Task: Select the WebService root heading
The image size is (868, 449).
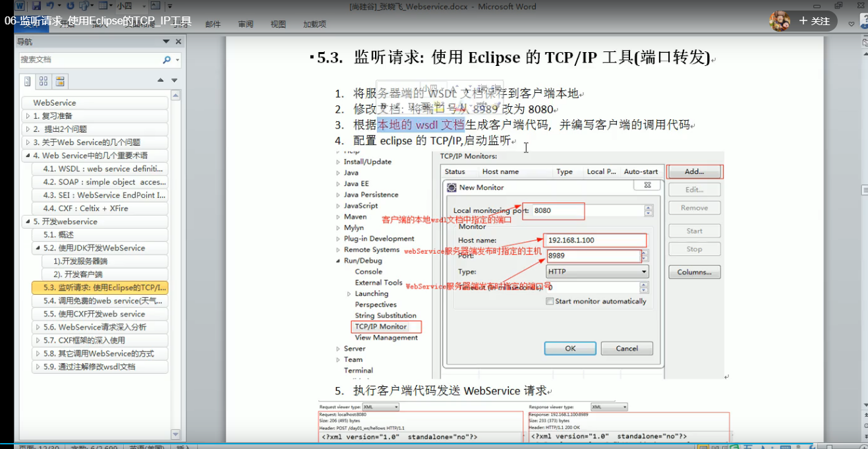Action: click(x=95, y=103)
